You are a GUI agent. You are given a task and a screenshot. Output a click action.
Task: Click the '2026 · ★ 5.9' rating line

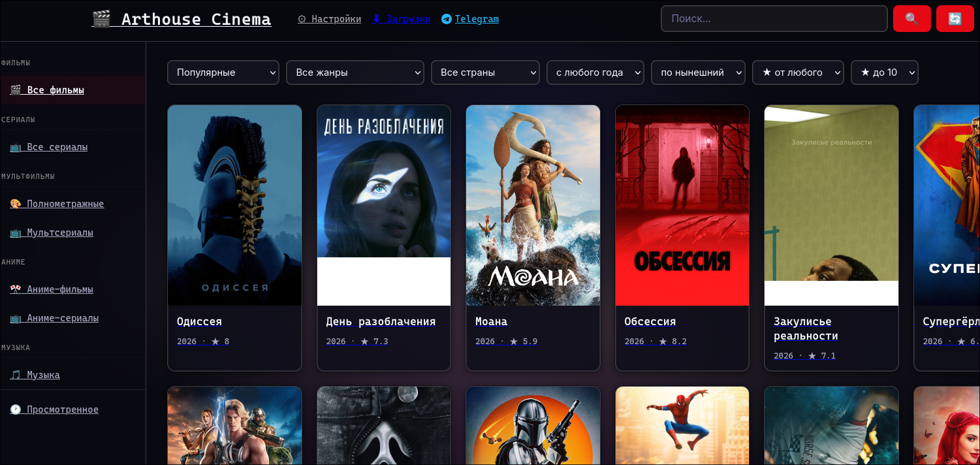506,341
